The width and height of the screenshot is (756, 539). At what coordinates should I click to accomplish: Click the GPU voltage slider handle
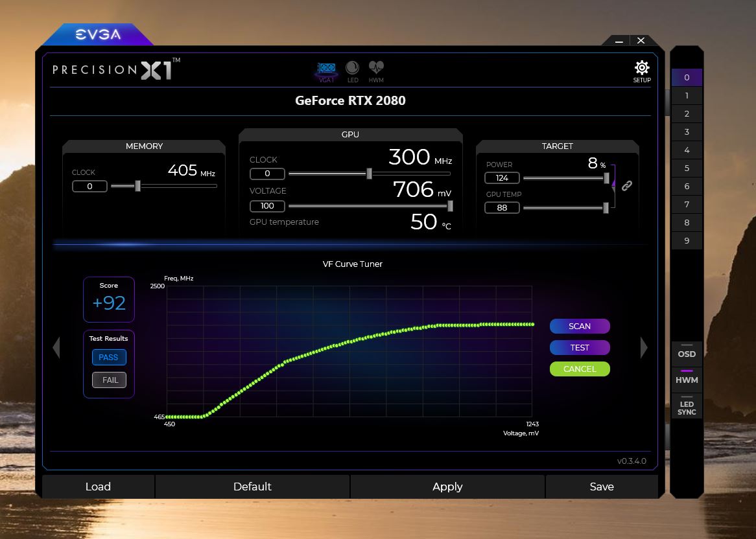point(450,206)
